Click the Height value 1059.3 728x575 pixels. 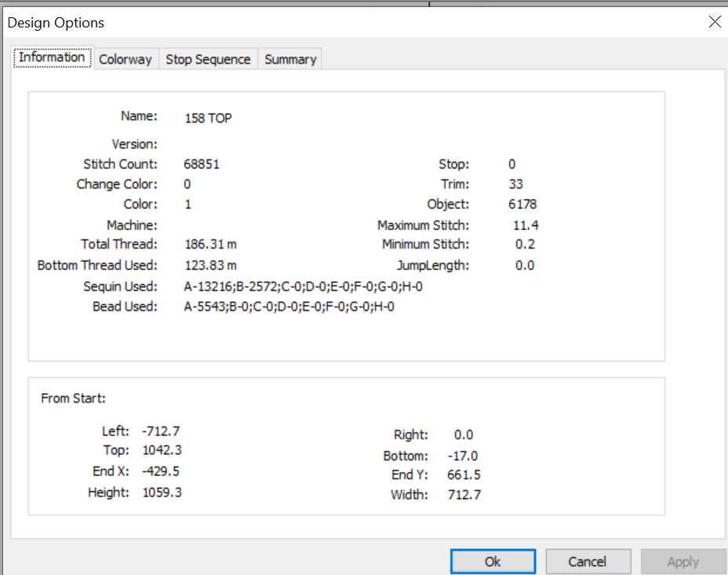162,493
